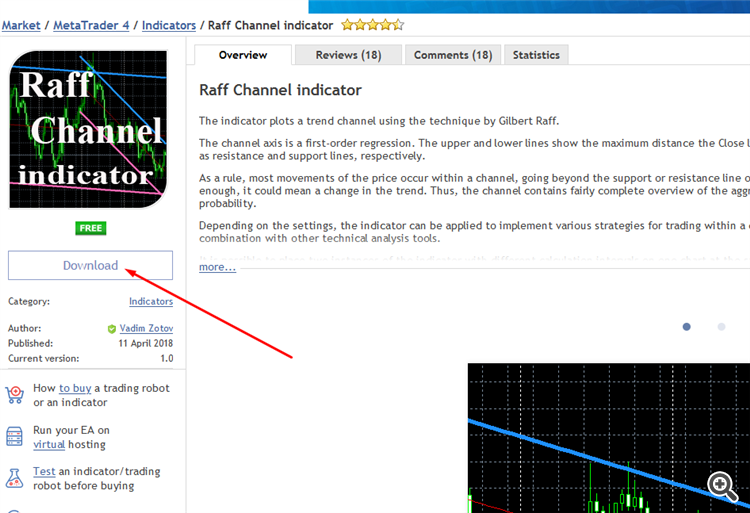Select the first screenshot carousel dot

[x=686, y=327]
